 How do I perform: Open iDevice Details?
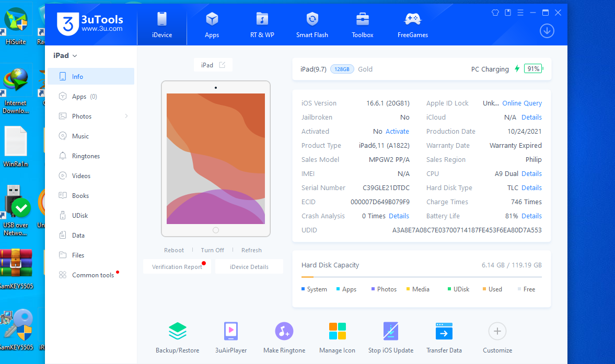(249, 266)
